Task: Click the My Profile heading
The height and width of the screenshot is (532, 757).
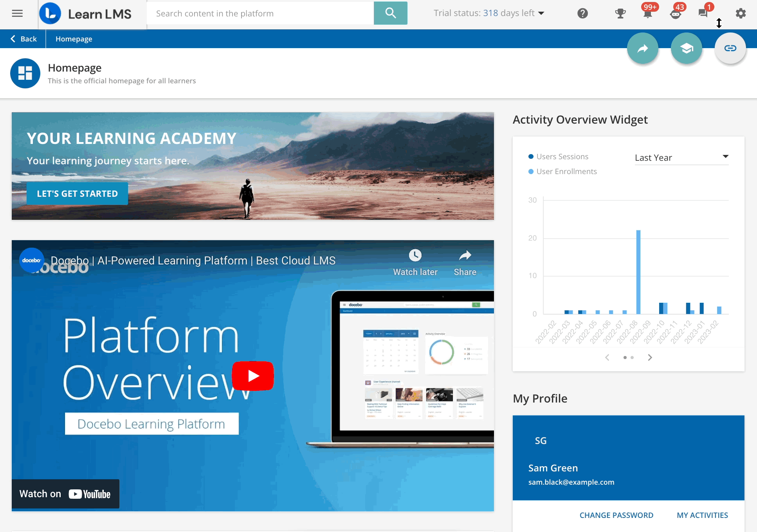Action: [x=540, y=398]
